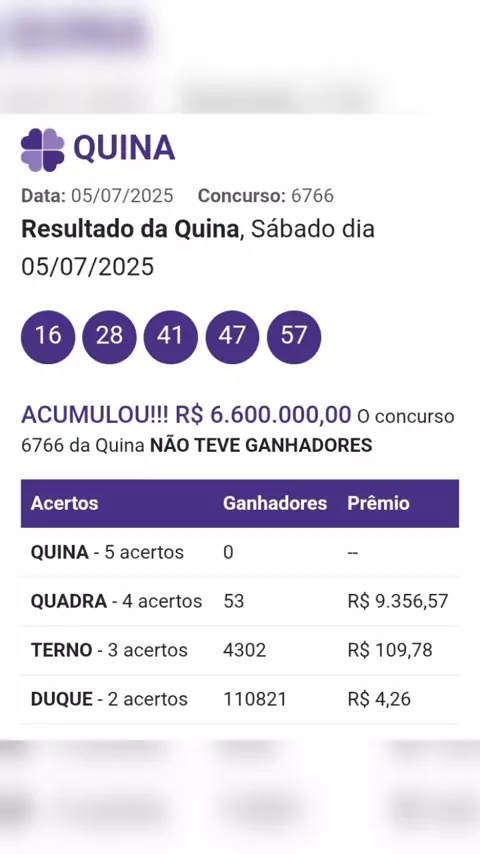The height and width of the screenshot is (854, 480).
Task: Click the 110821 winners count
Action: point(254,699)
